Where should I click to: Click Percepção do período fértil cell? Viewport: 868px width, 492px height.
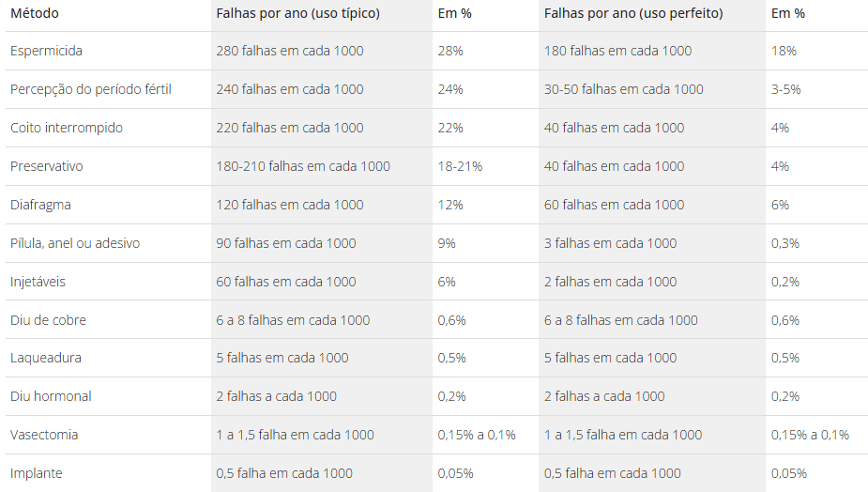click(91, 89)
